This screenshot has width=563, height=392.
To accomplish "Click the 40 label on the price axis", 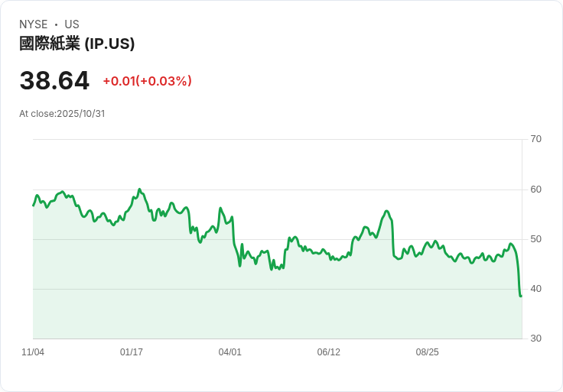I will pyautogui.click(x=536, y=289).
